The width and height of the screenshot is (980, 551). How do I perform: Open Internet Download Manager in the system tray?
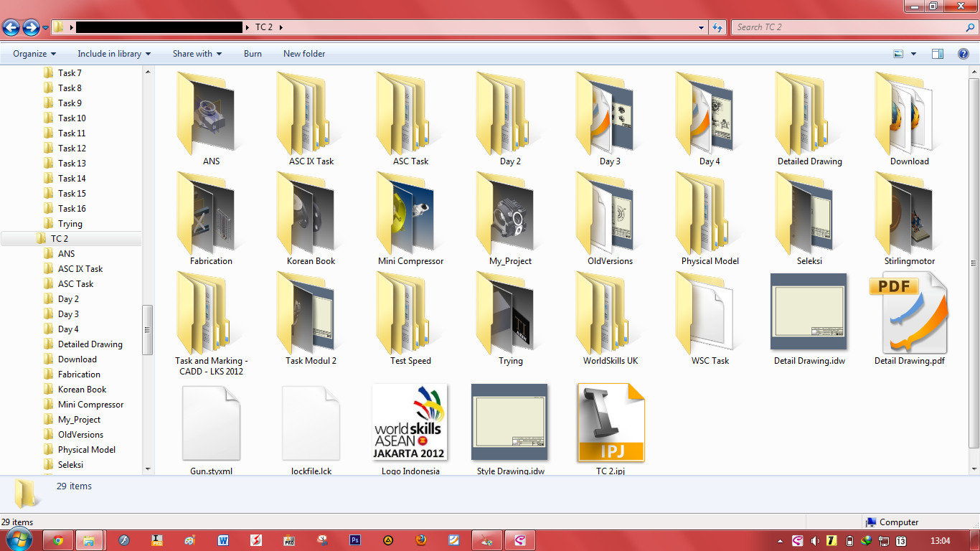click(x=867, y=540)
